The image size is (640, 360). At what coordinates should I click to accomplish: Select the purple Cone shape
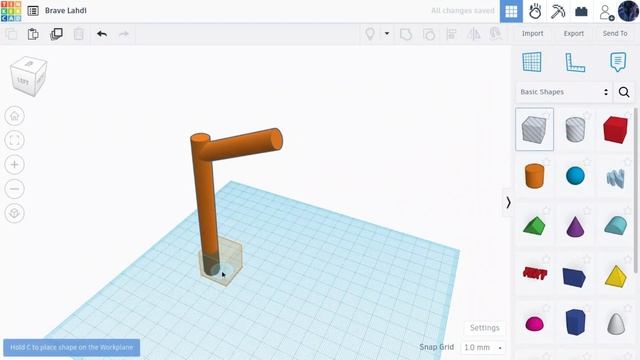(x=575, y=227)
